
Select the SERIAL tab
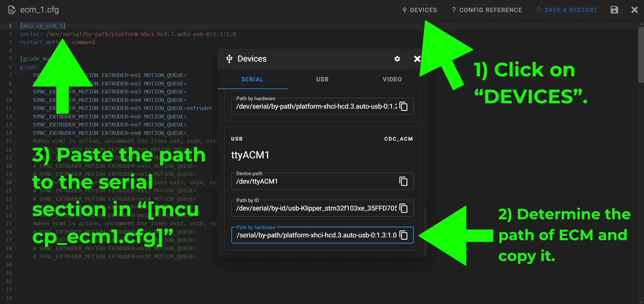click(252, 79)
